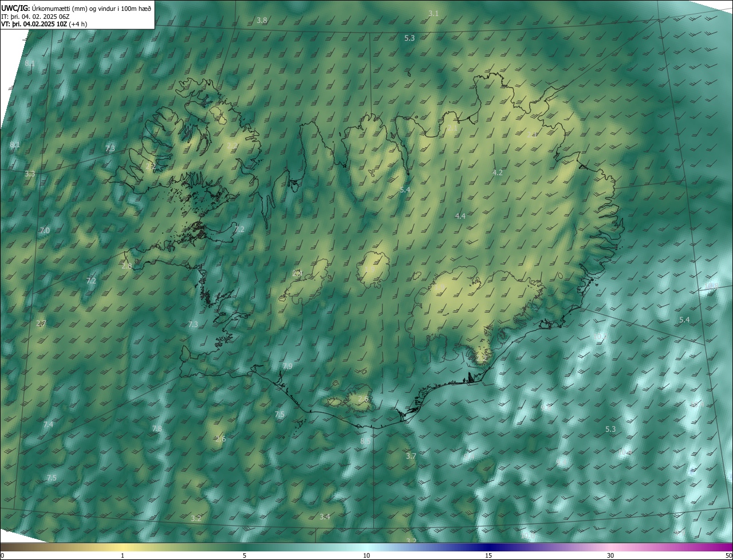Click the 1 tick on the colour bar

(123, 555)
